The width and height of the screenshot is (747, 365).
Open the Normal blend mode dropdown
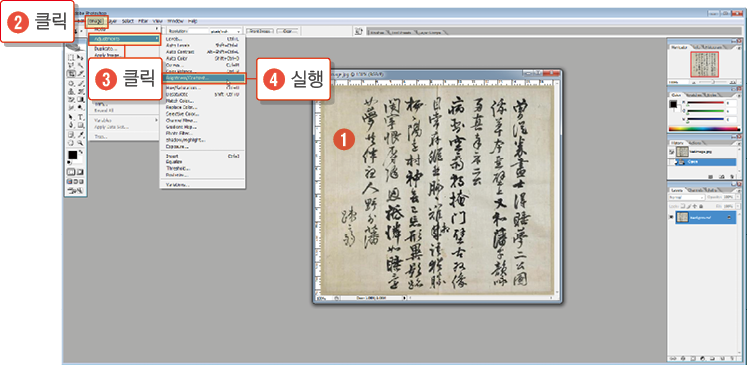point(687,197)
